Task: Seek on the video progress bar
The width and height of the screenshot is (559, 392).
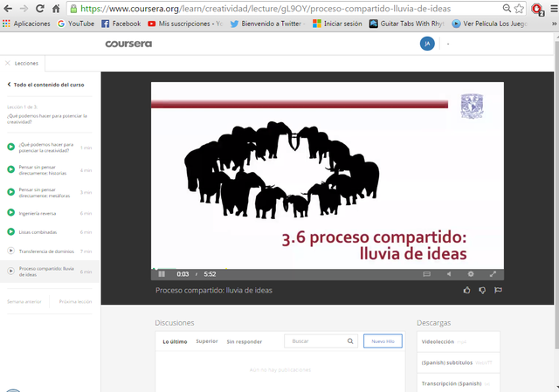Action: tap(328, 269)
